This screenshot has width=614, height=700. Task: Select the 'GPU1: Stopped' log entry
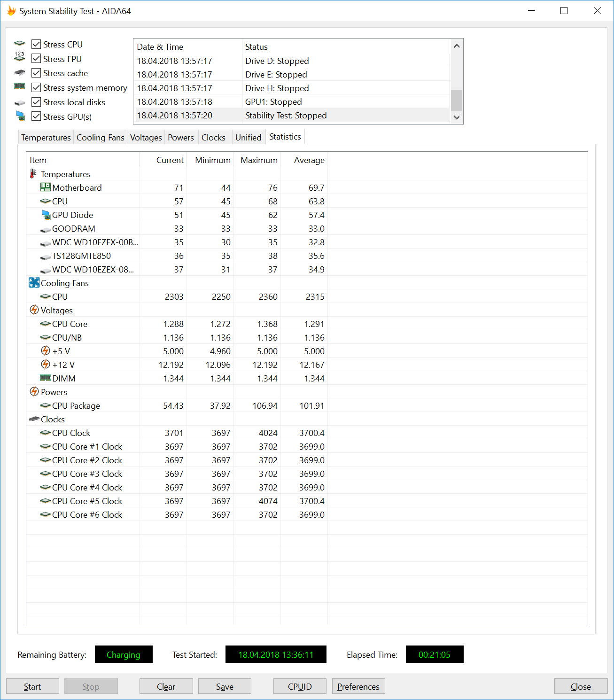pos(291,101)
